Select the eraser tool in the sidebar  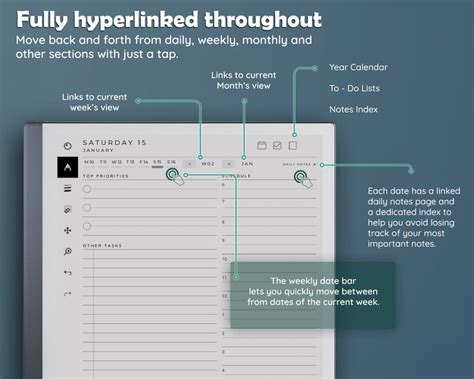pyautogui.click(x=68, y=210)
